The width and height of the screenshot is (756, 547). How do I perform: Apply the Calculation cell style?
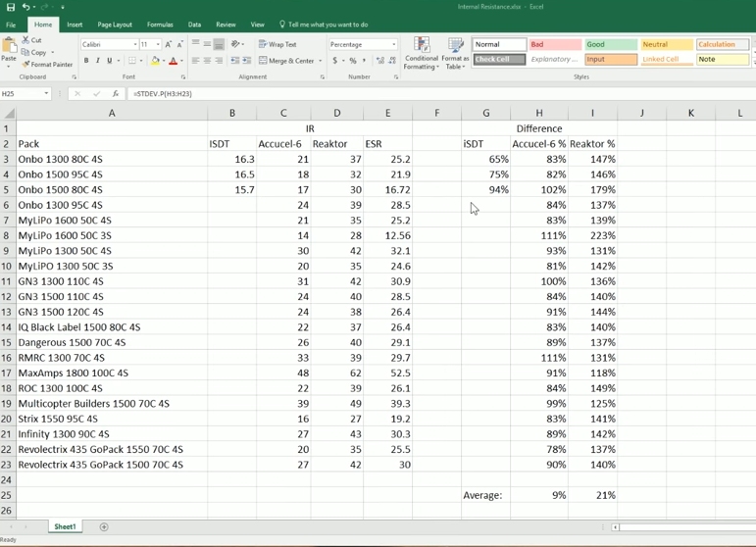click(x=723, y=44)
